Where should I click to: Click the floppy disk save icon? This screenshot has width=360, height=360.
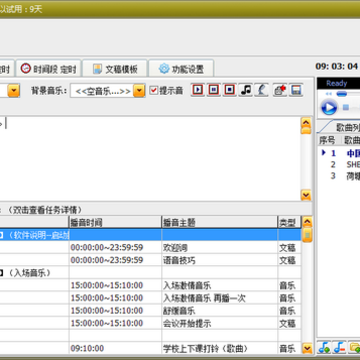(x=296, y=90)
